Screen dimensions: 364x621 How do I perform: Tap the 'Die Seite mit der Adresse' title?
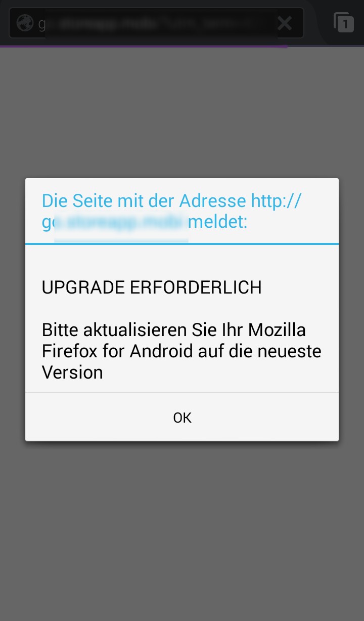145,201
